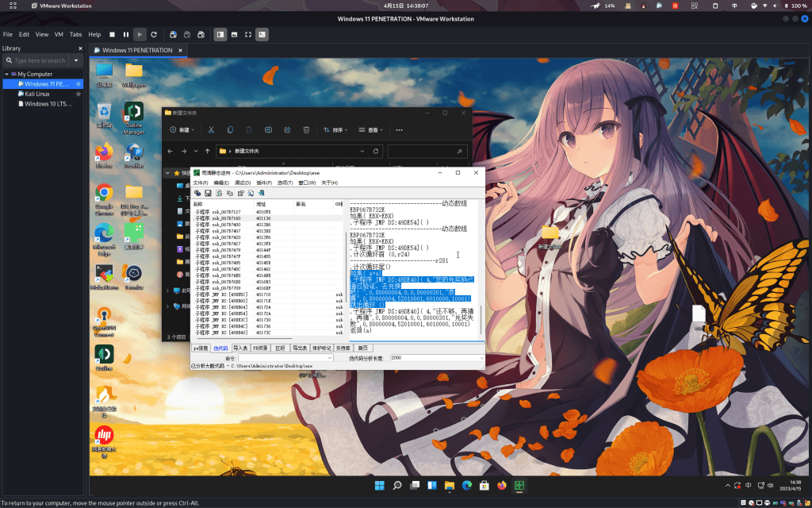Viewport: 812px width, 508px height.
Task: Open the 插件(P) menu in the disassembler
Action: 264,183
